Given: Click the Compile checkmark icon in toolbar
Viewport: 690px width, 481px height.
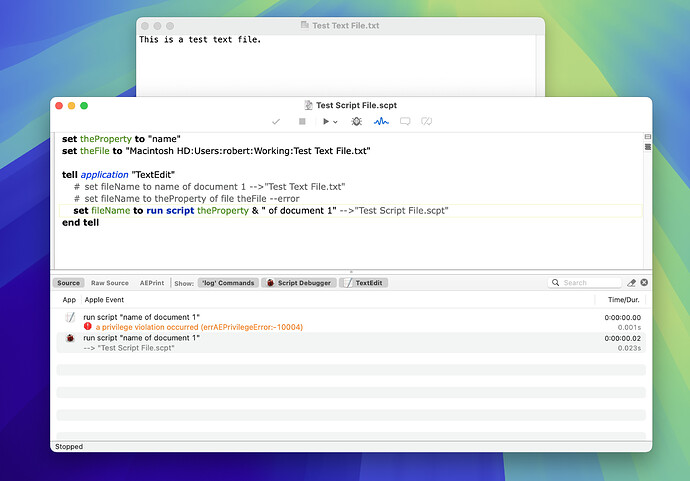Looking at the screenshot, I should tap(276, 121).
